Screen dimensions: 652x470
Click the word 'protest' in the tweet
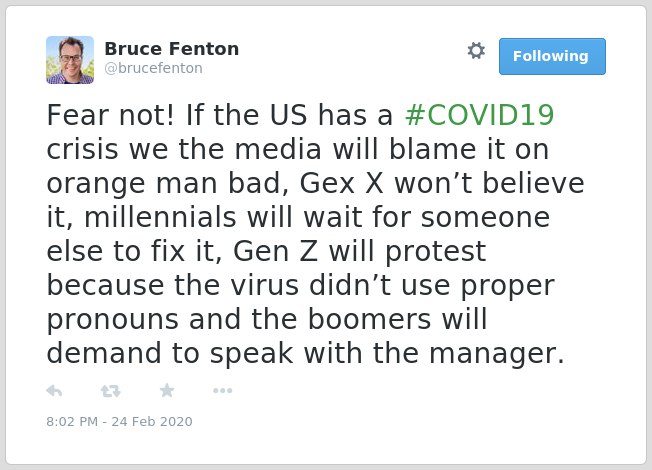click(436, 252)
